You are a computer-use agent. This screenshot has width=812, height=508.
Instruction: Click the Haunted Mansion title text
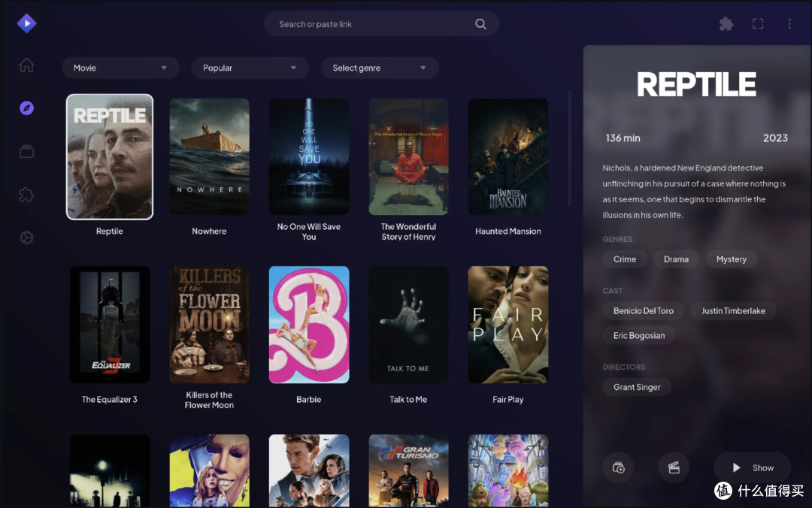point(508,231)
